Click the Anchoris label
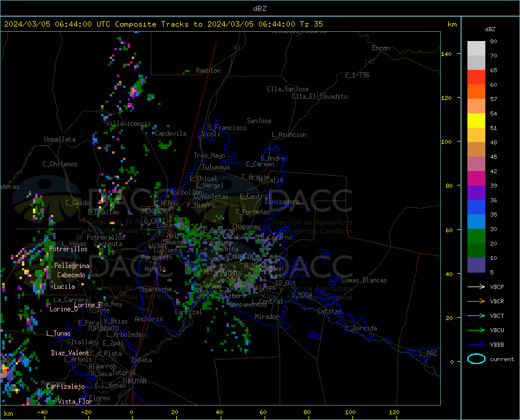Screen dimensions: 520x420 [x=148, y=319]
